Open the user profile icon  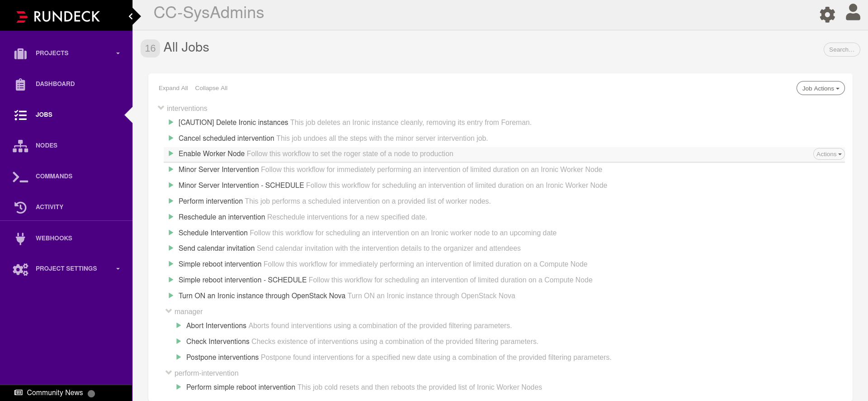click(853, 13)
